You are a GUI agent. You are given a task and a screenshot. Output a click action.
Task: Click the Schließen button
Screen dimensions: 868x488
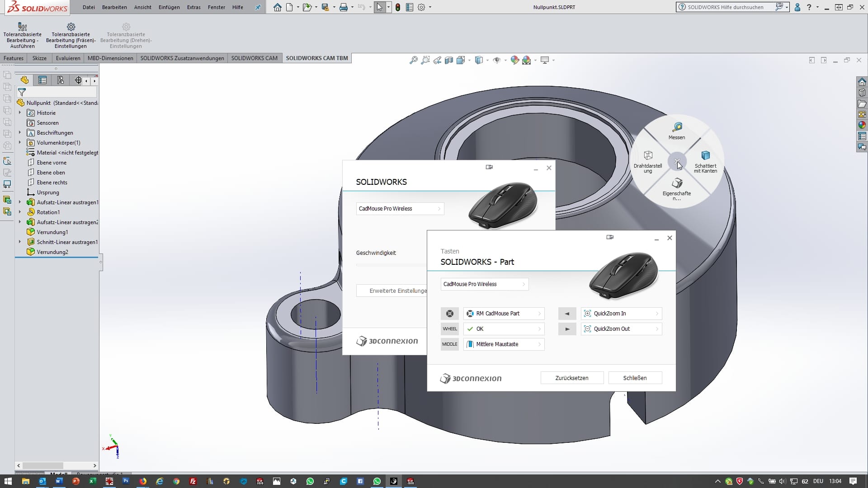coord(635,378)
